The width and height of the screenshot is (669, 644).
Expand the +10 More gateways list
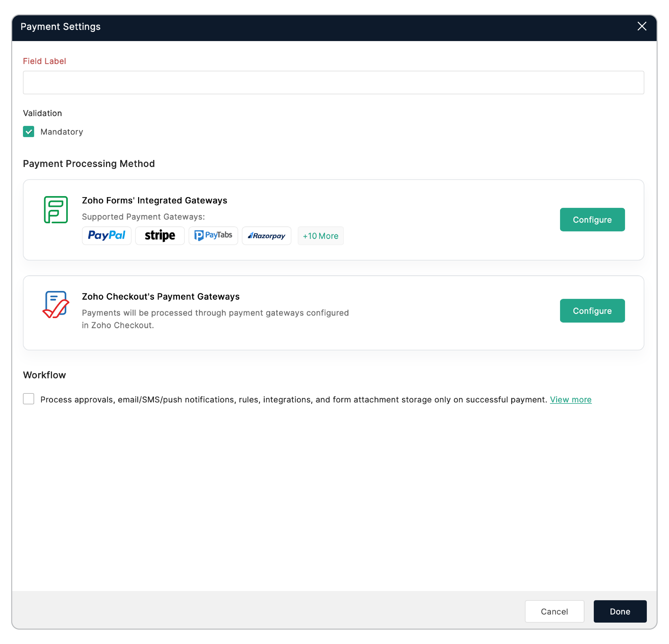(320, 236)
